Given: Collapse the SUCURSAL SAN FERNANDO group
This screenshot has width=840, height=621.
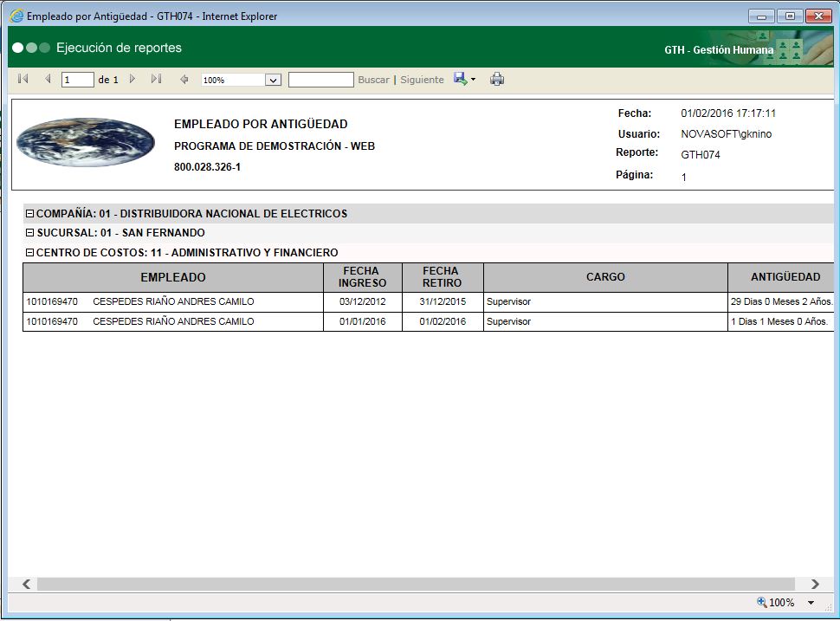Looking at the screenshot, I should (29, 232).
